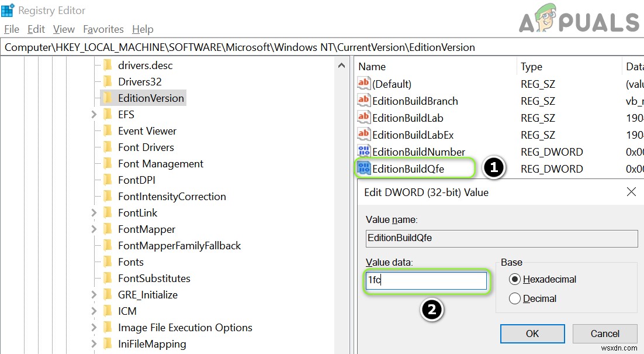The width and height of the screenshot is (644, 354).
Task: Expand the FontLink registry key
Action: [x=94, y=212]
